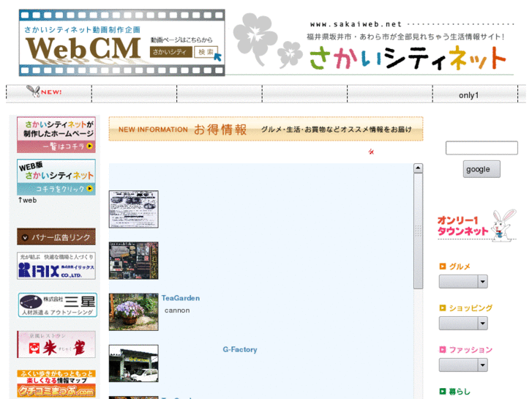The image size is (532, 399).
Task: Open the G-Factory garage thumbnail
Action: click(134, 364)
